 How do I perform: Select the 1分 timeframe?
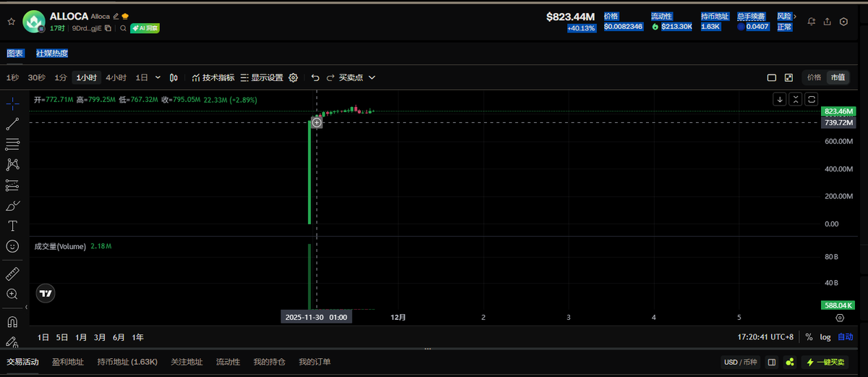61,77
